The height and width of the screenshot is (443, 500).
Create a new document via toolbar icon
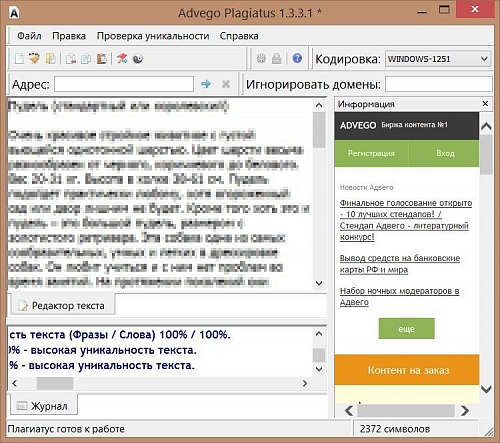coord(19,59)
